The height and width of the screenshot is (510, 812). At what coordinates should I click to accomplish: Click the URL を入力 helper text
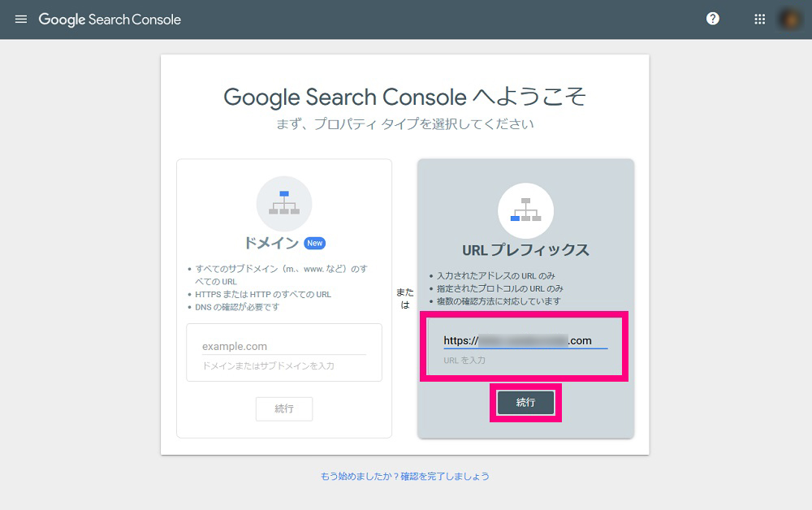[x=464, y=361]
